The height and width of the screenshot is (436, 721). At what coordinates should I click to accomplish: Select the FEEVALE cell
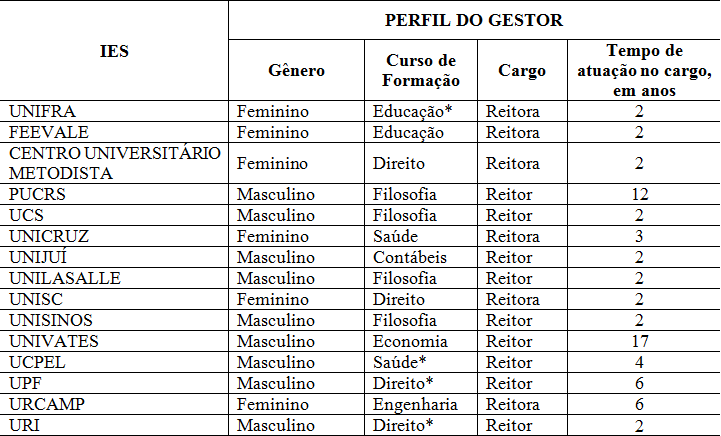point(48,132)
